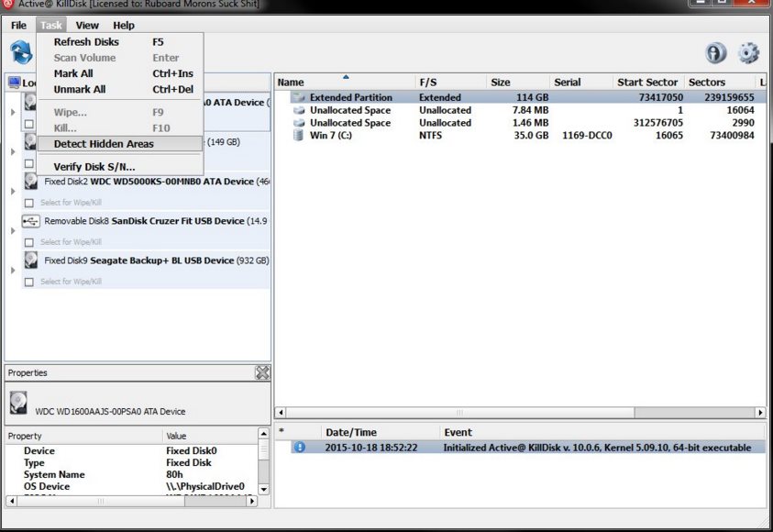Sort by the Serial column header
Image resolution: width=773 pixels, height=532 pixels.
pyautogui.click(x=581, y=83)
